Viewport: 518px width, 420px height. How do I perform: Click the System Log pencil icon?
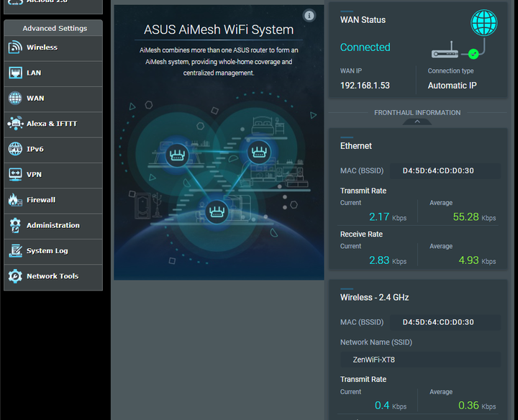15,250
